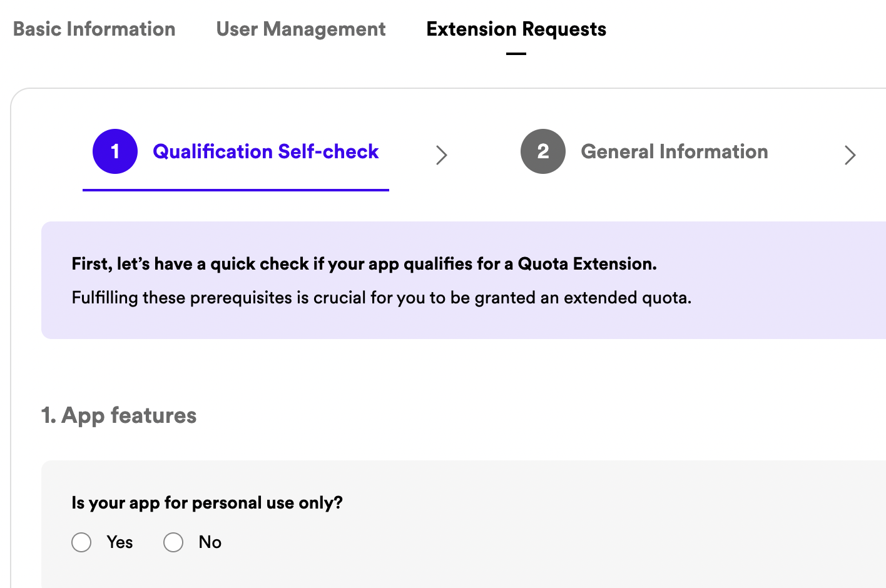Click the "Fulfilling these prerequisites" banner text

(x=382, y=298)
